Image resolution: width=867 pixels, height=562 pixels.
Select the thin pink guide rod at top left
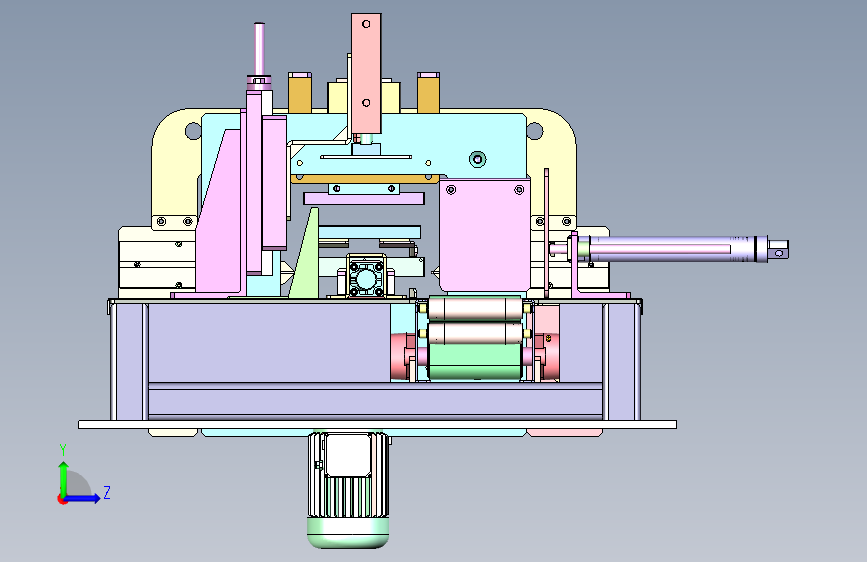pos(259,49)
